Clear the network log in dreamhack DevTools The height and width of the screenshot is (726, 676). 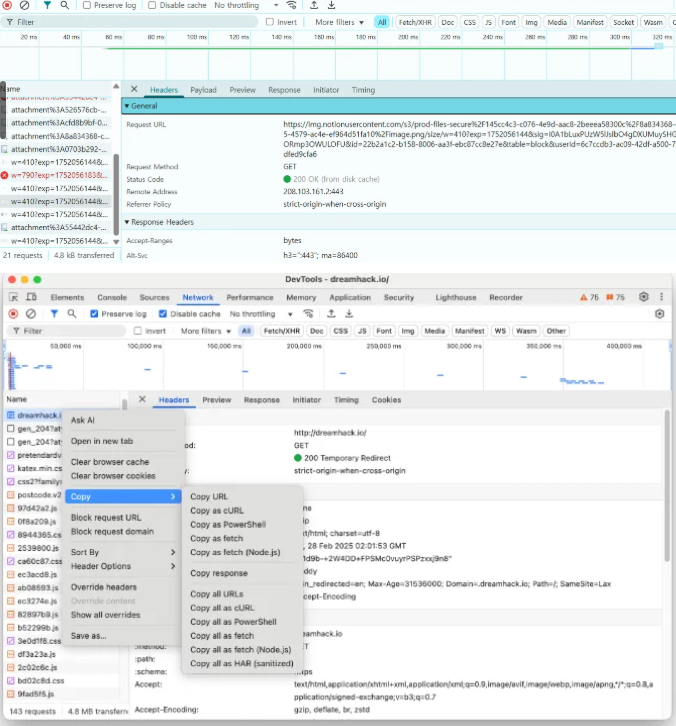(31, 314)
